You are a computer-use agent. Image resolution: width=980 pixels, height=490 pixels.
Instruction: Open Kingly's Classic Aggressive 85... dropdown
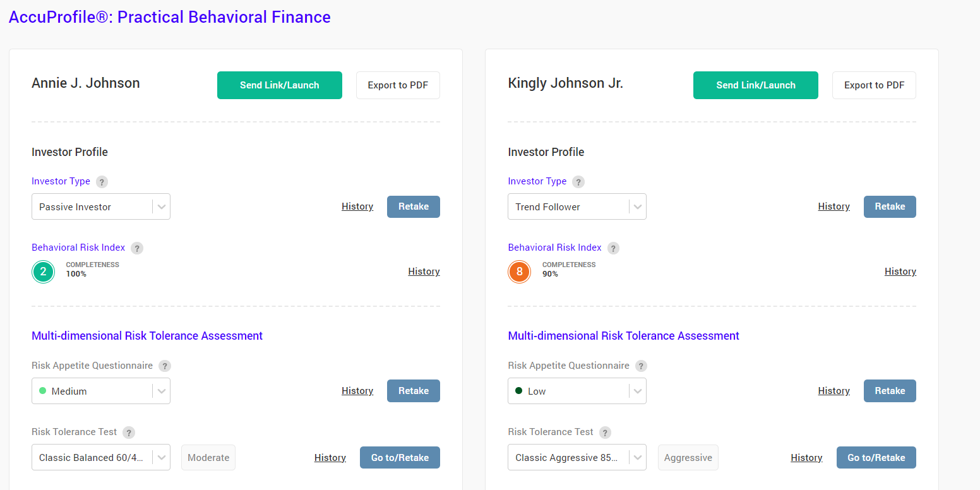click(x=577, y=458)
